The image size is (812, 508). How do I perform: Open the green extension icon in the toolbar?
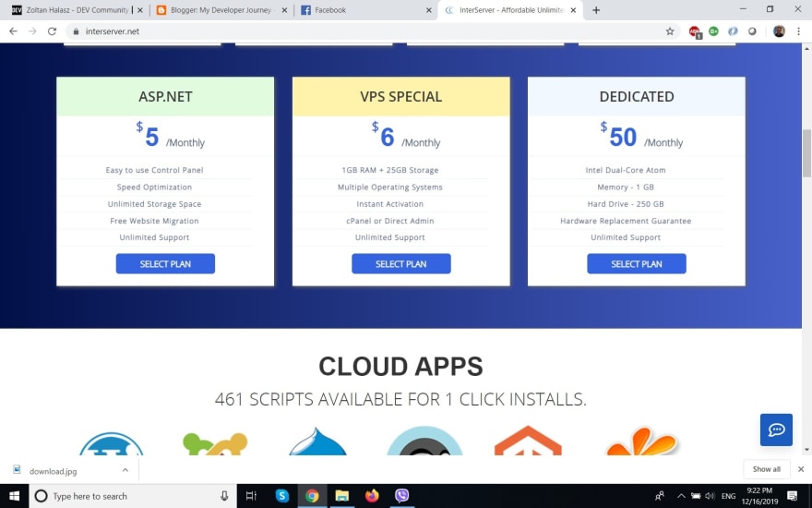tap(713, 31)
